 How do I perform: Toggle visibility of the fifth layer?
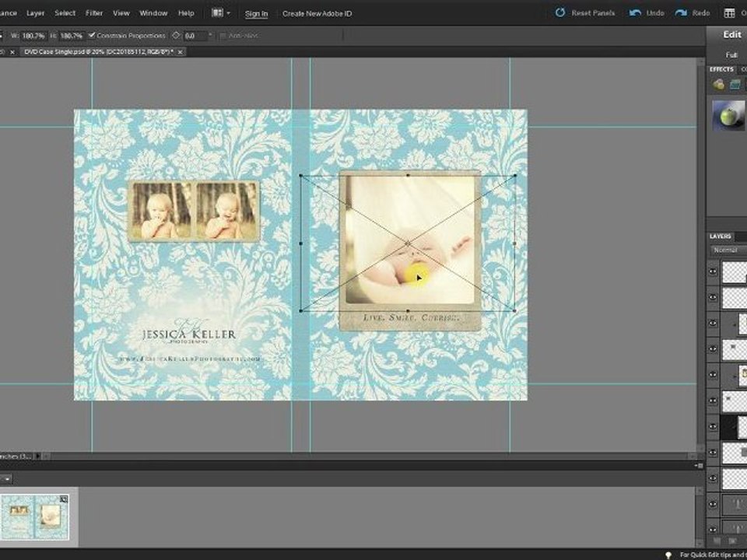[x=713, y=374]
